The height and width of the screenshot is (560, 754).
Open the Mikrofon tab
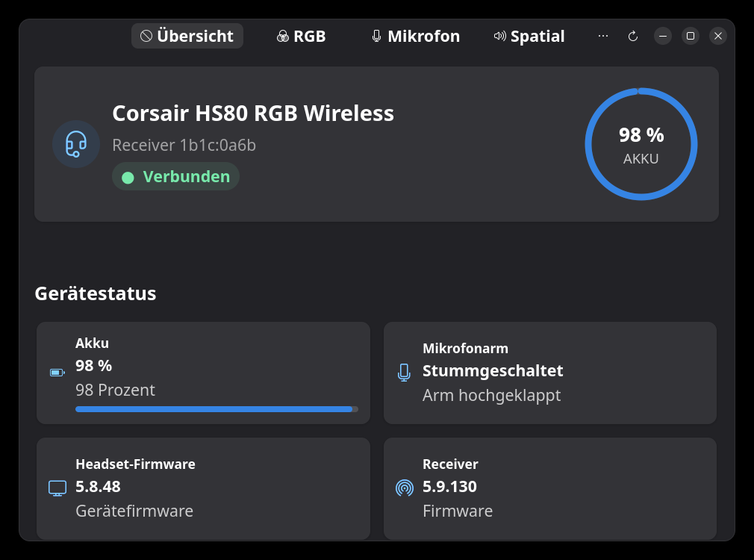pos(416,36)
